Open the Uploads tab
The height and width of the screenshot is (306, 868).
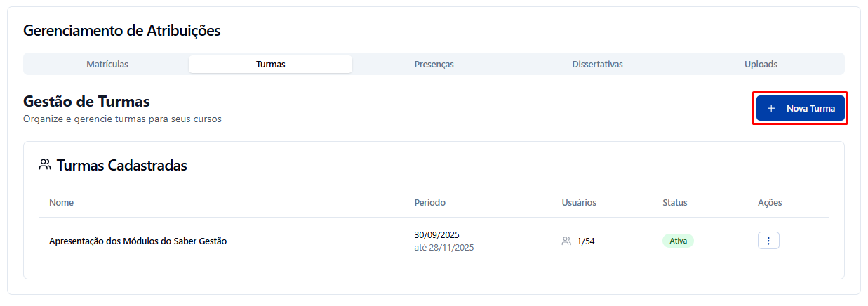click(x=761, y=64)
